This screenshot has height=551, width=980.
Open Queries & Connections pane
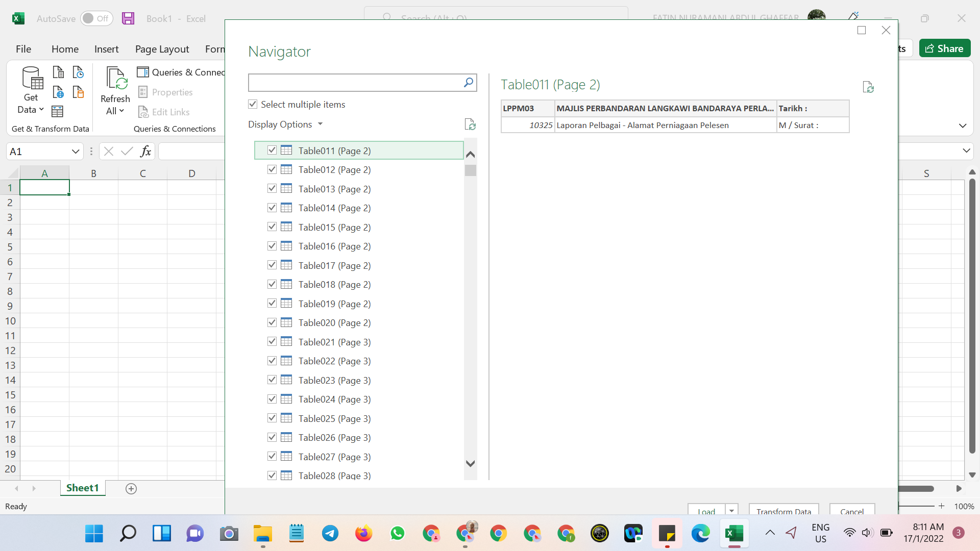point(181,72)
